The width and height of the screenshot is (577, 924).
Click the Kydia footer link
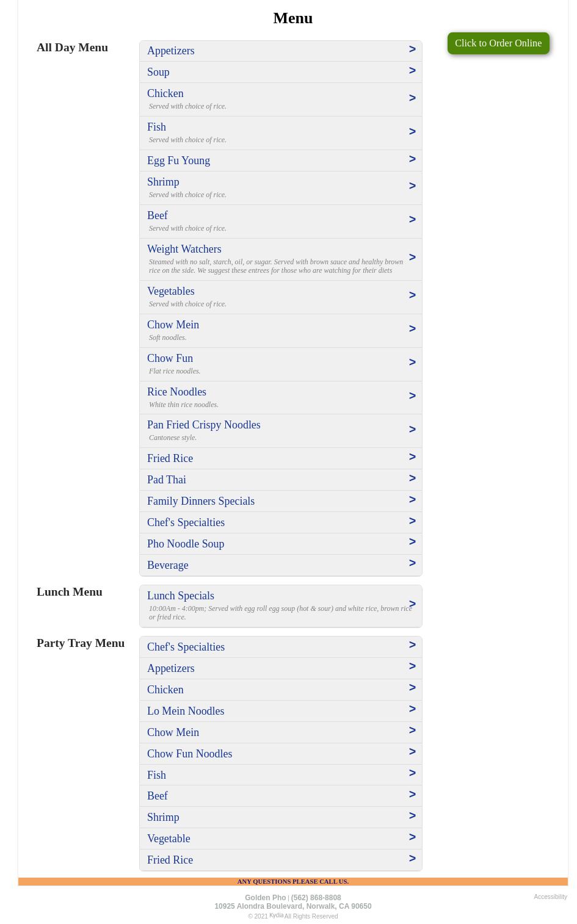(276, 915)
